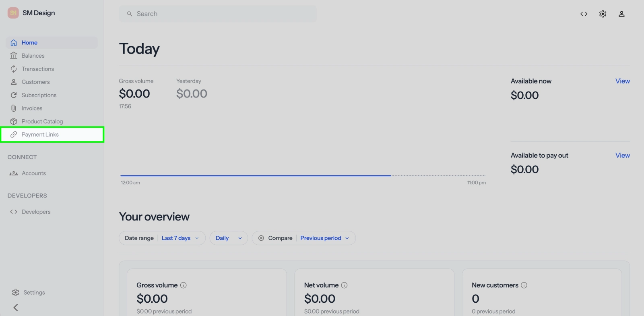This screenshot has height=316, width=644.
Task: Focus the Search input field
Action: pos(218,14)
